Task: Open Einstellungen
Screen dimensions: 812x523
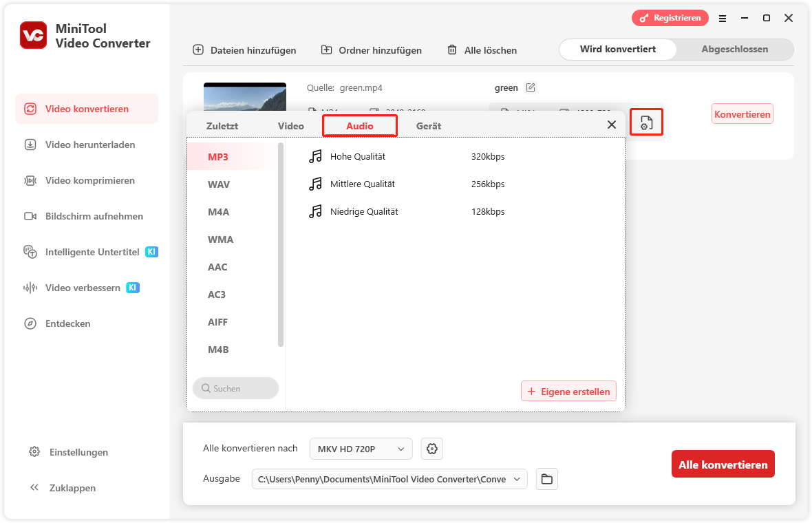Action: [68, 452]
